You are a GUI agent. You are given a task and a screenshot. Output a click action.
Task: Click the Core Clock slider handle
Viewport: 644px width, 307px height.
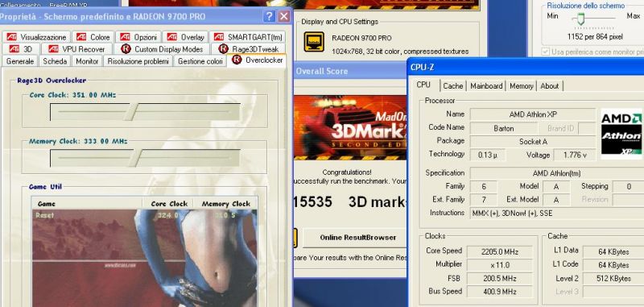tap(131, 112)
